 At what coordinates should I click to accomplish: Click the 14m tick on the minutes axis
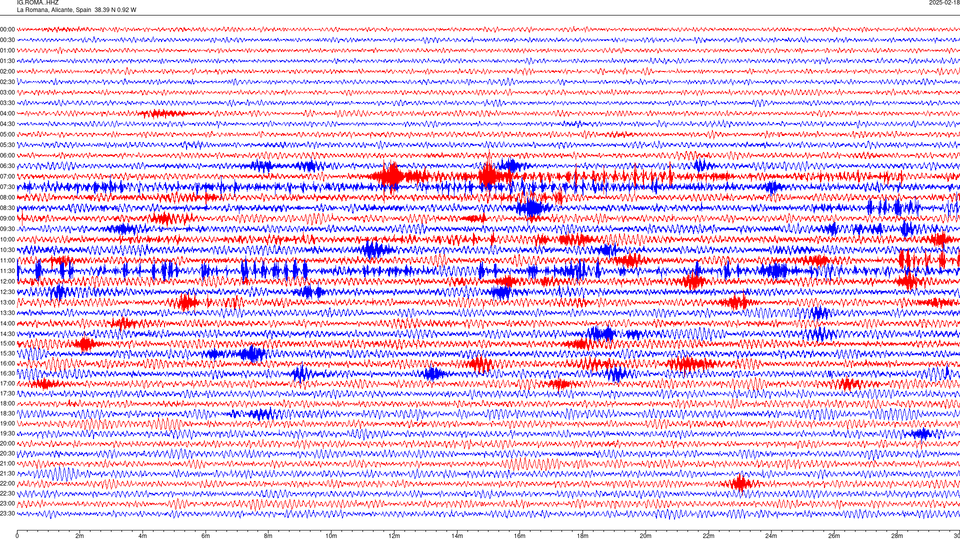pos(457,536)
